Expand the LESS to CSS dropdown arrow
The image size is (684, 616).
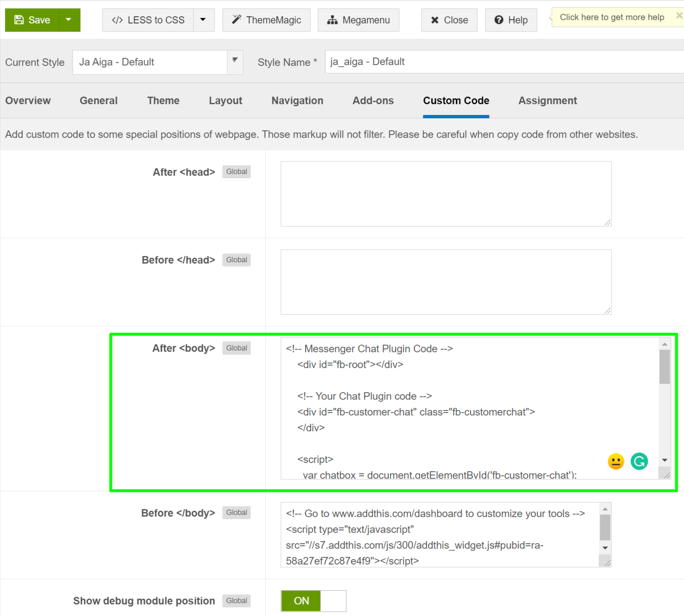[x=204, y=20]
